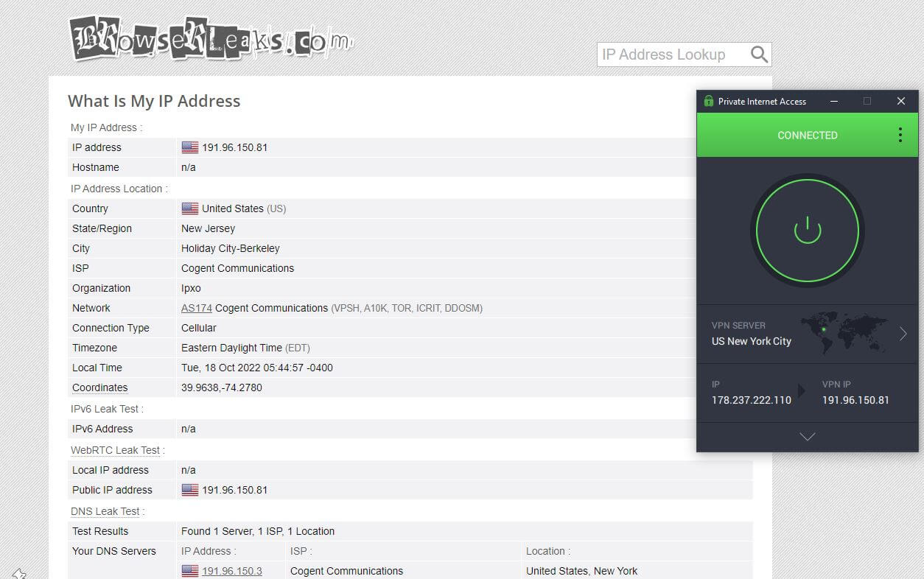The width and height of the screenshot is (924, 579).
Task: Click United States, New York DNS location
Action: [582, 571]
